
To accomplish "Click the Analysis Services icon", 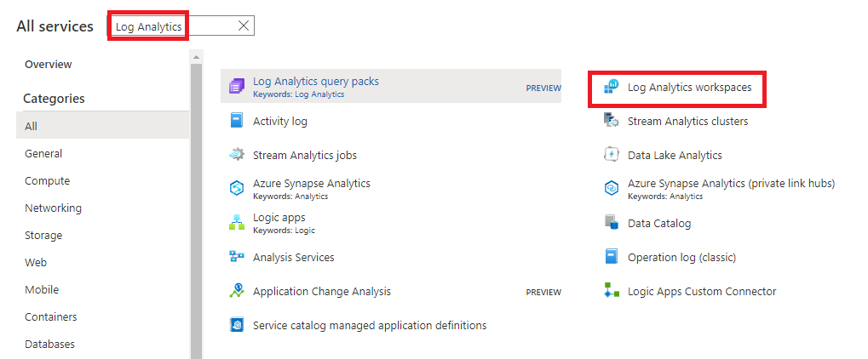I will 236,257.
